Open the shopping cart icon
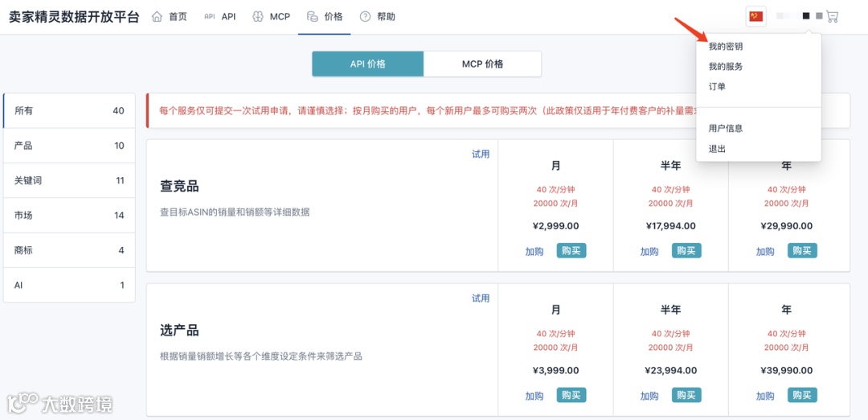The image size is (868, 420). point(832,17)
